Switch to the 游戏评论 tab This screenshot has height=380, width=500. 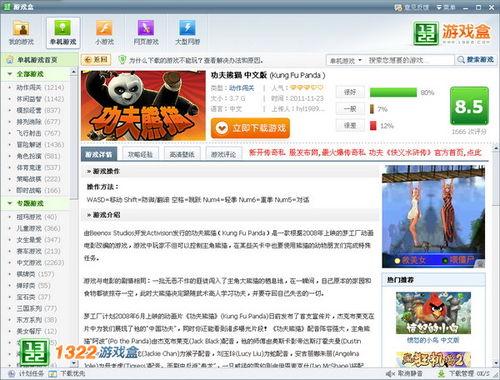coord(224,154)
